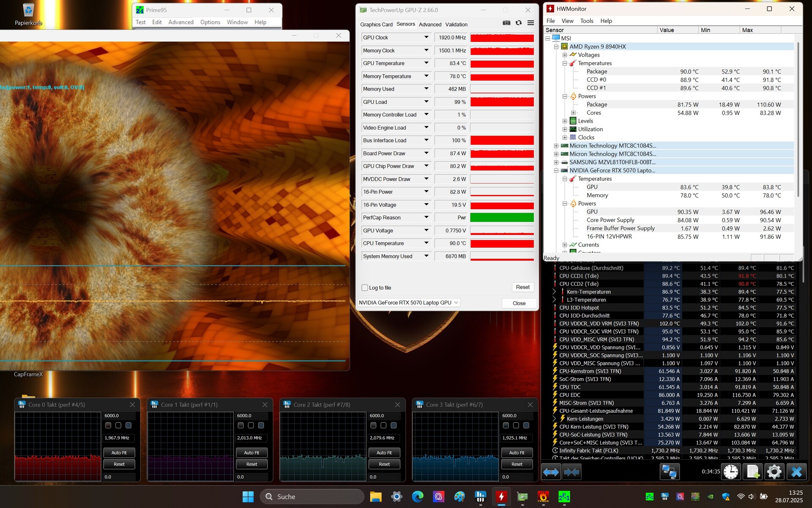
Task: Switch to HWMonitor red lightning taskbar icon
Action: coord(501,497)
